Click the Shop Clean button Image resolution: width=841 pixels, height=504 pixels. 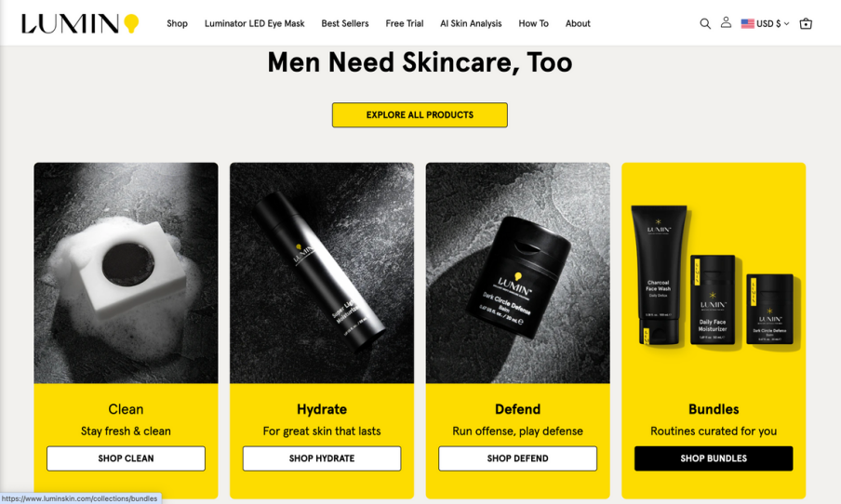click(126, 458)
